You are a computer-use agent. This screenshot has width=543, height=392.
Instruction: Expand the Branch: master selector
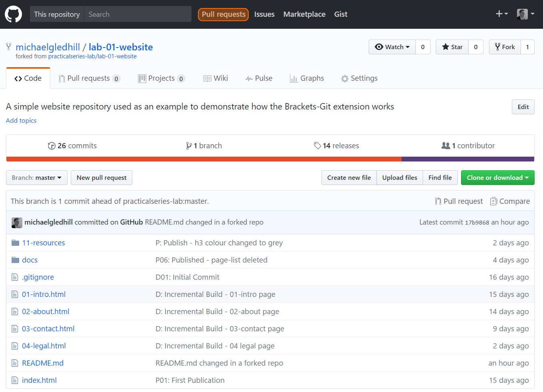click(x=37, y=177)
